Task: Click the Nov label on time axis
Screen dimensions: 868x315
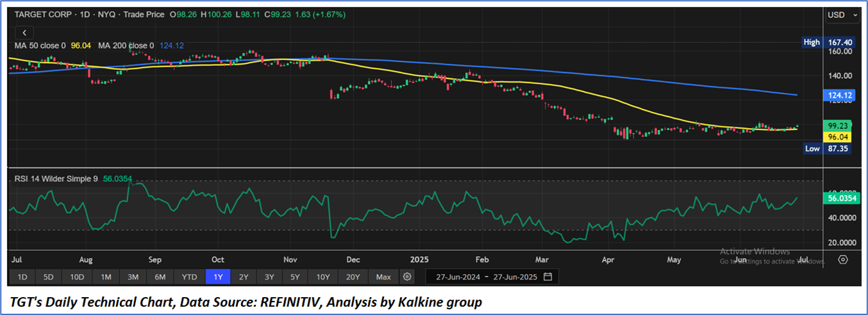Action: [291, 260]
